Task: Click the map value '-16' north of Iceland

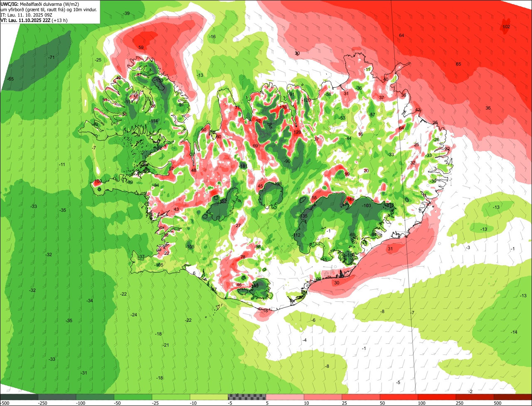Action: [212, 37]
